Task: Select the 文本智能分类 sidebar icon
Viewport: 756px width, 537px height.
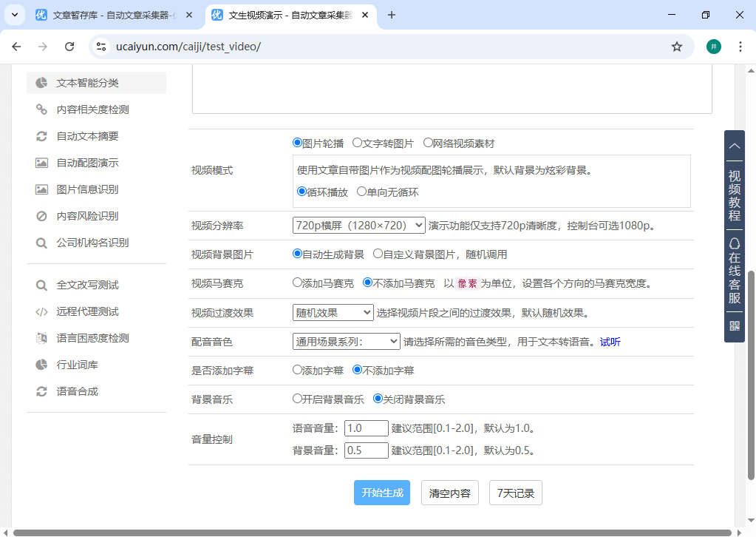Action: pos(41,83)
